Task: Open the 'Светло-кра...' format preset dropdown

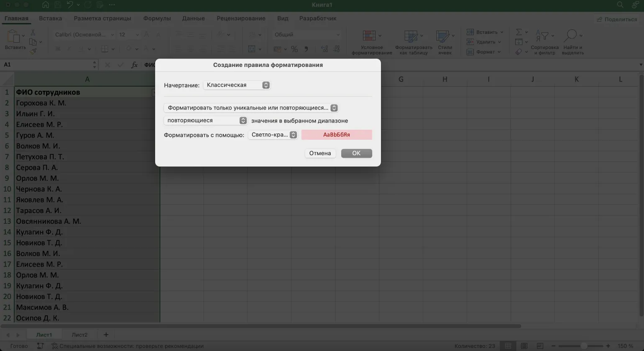Action: [273, 135]
